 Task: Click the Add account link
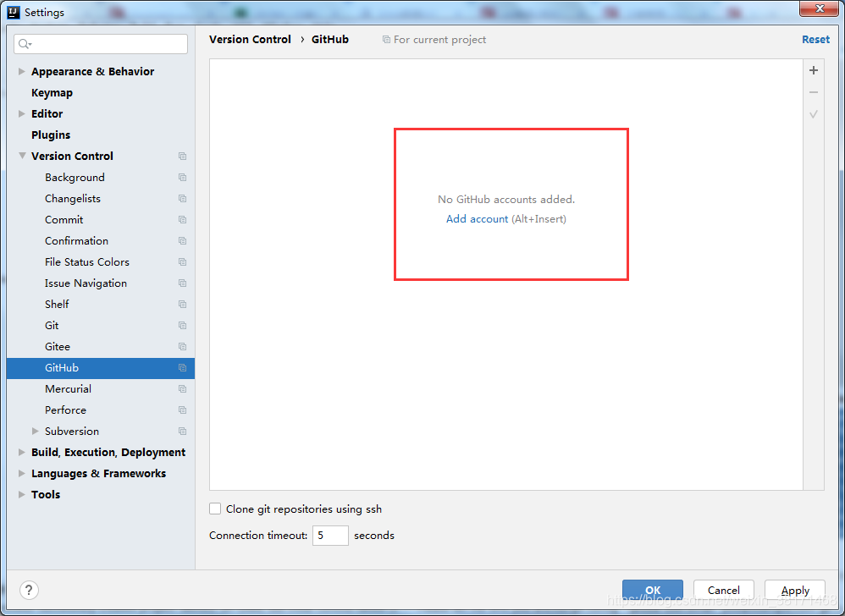(x=477, y=219)
